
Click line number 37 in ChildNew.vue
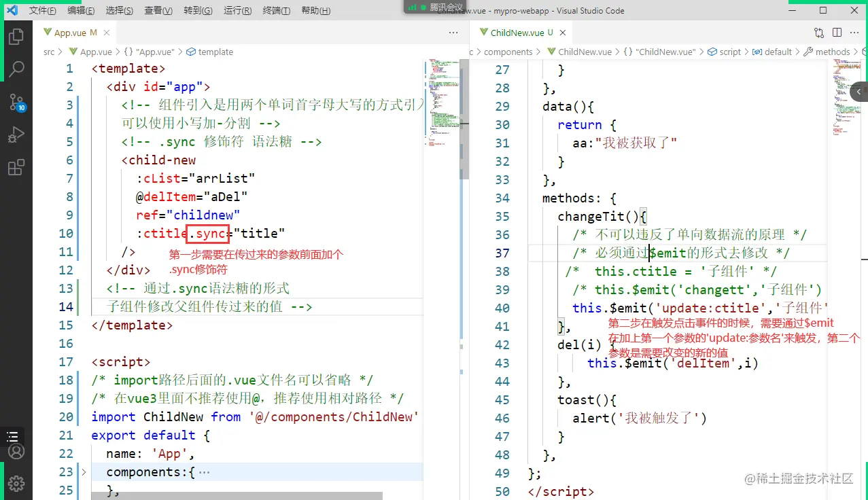502,253
